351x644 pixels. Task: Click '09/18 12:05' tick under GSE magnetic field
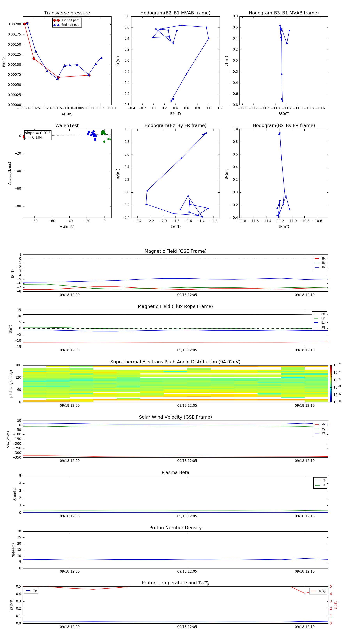(x=187, y=295)
